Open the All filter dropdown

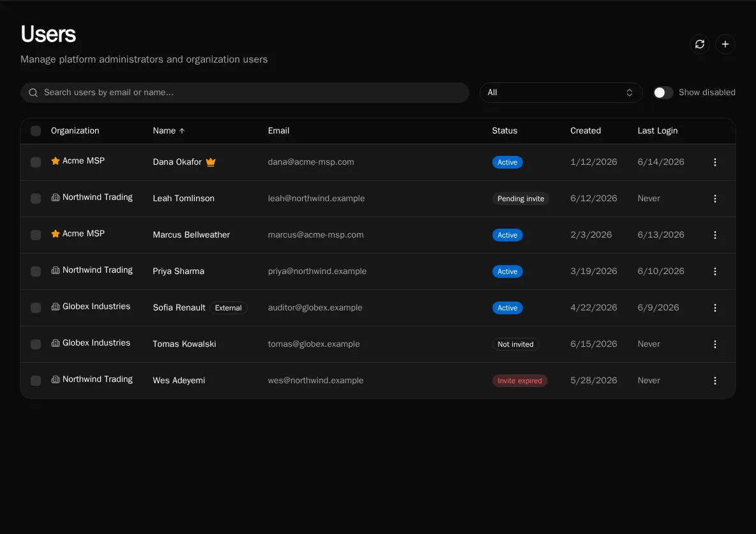561,93
